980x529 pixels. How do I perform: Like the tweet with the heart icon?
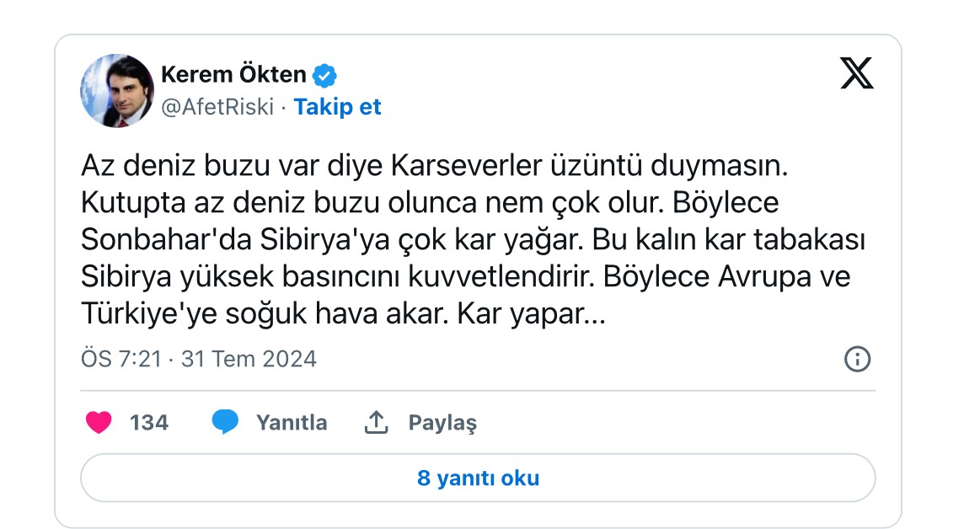[x=99, y=422]
